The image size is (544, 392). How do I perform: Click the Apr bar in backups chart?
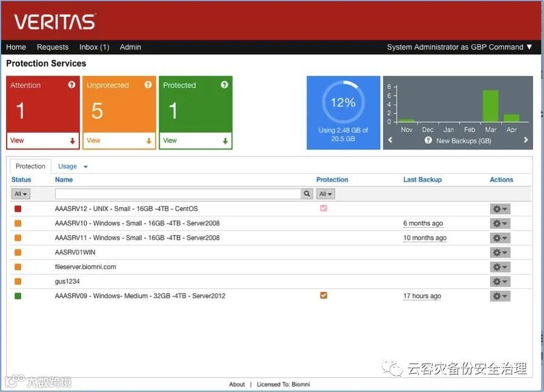(511, 118)
